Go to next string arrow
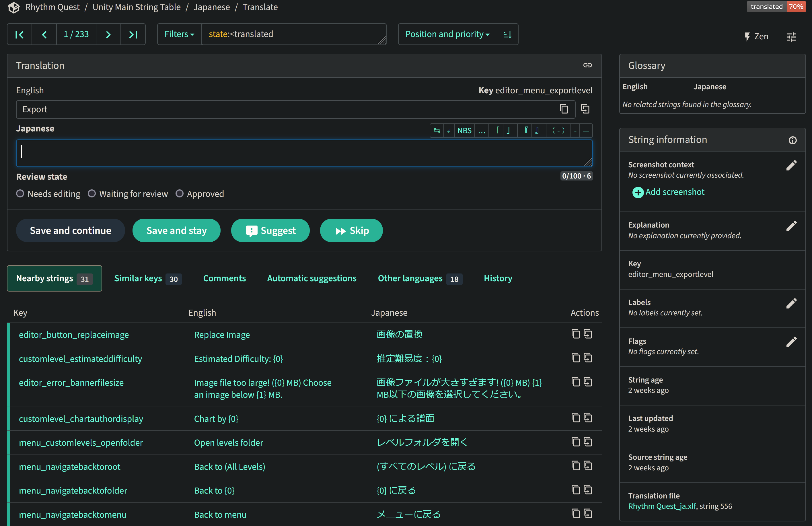The width and height of the screenshot is (812, 526). coord(108,34)
